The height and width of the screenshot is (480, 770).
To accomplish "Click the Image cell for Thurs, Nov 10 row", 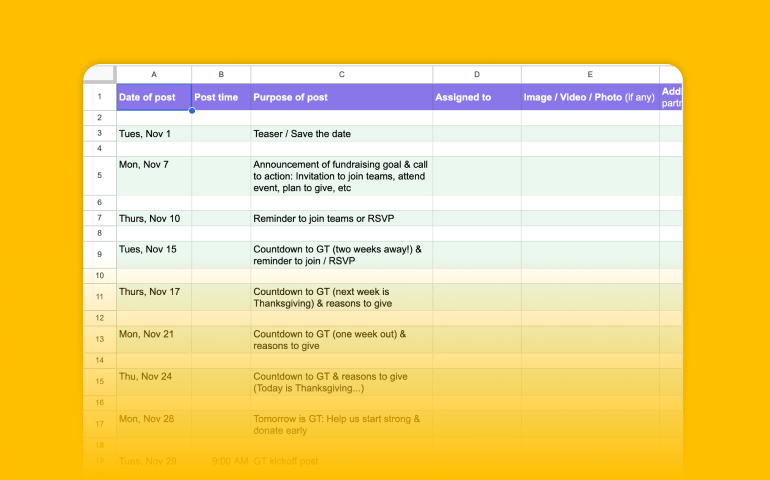I will point(590,218).
